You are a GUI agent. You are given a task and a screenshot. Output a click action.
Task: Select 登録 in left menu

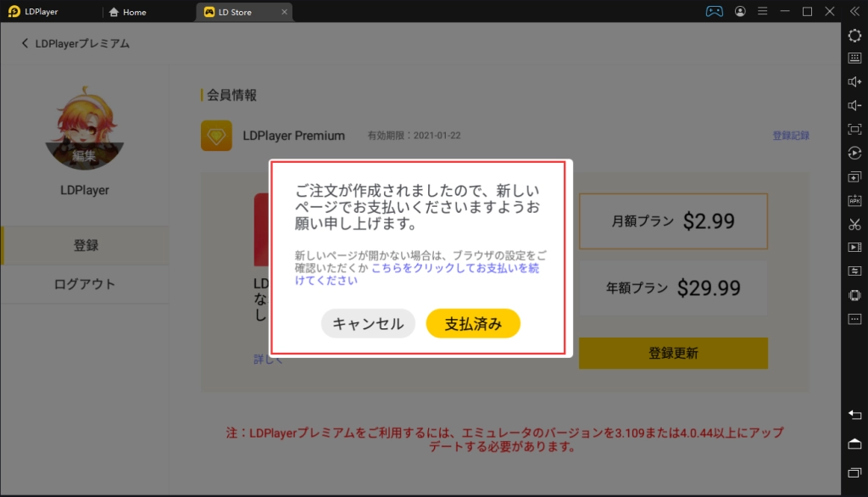[x=86, y=245]
